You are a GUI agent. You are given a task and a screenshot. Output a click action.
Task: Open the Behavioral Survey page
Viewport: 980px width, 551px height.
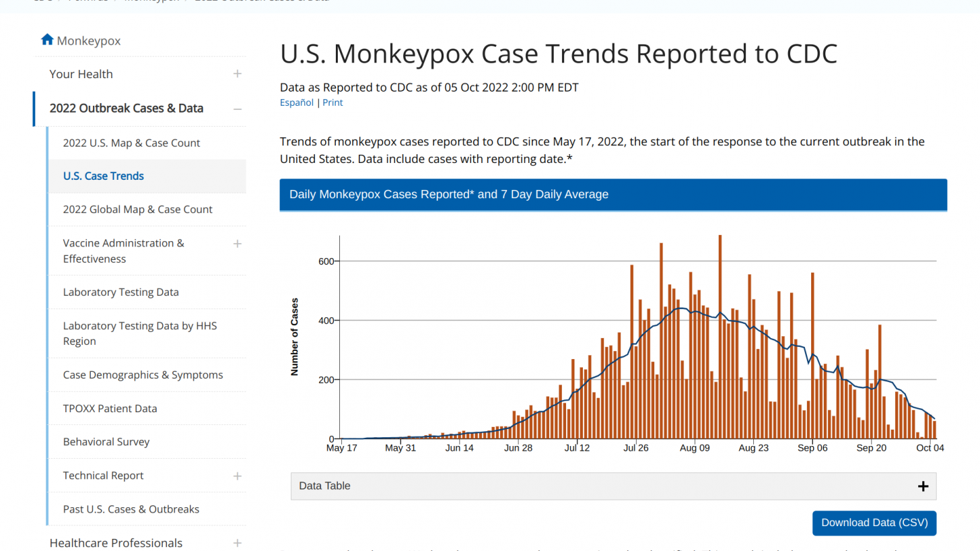coord(106,442)
